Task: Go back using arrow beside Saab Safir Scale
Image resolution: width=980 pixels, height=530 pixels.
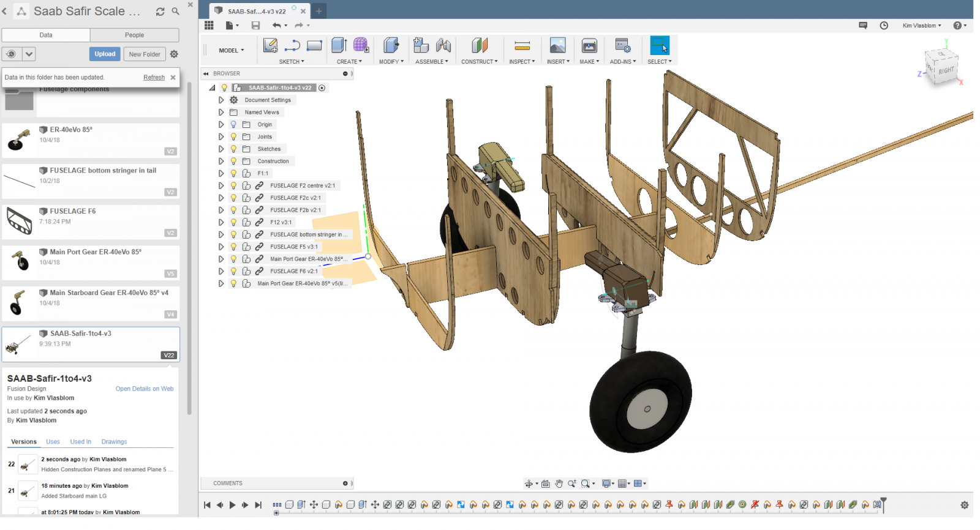Action: click(5, 11)
